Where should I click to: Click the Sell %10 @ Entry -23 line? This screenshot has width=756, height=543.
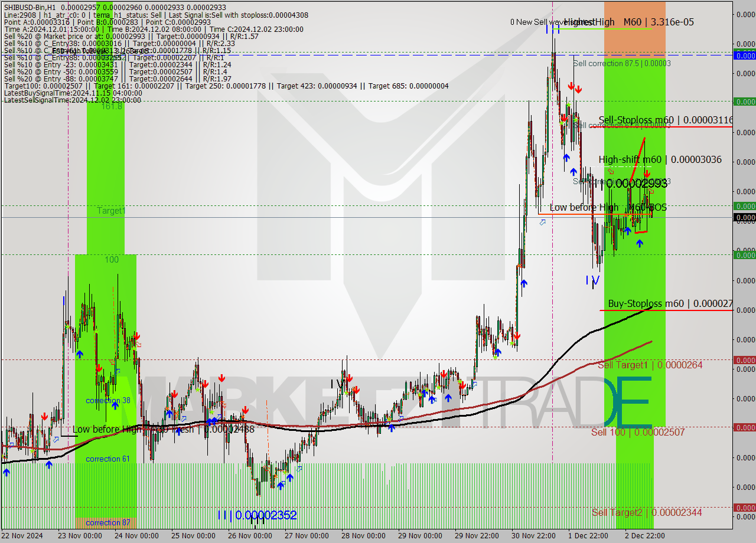tap(117, 64)
